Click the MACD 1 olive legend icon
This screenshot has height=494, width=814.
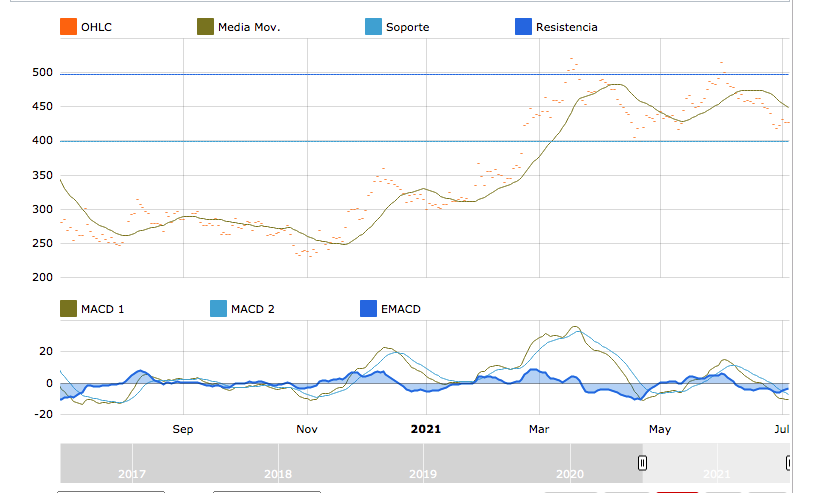[x=69, y=309]
